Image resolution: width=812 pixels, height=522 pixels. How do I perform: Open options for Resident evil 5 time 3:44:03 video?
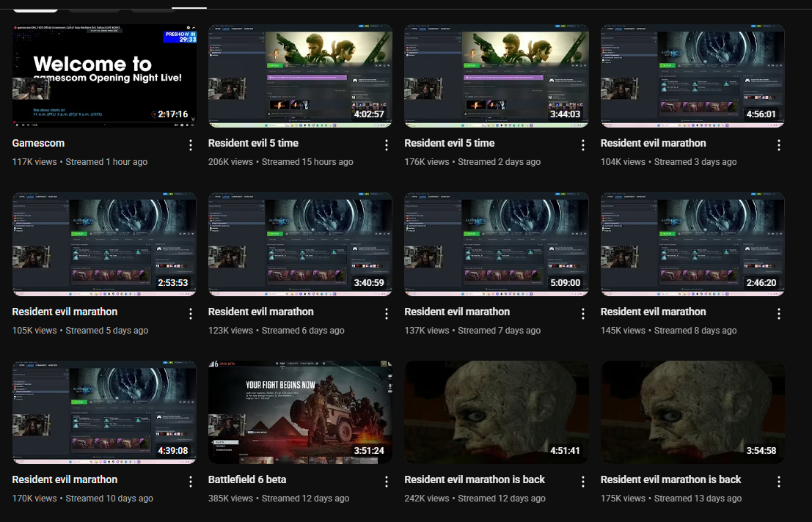coord(582,145)
